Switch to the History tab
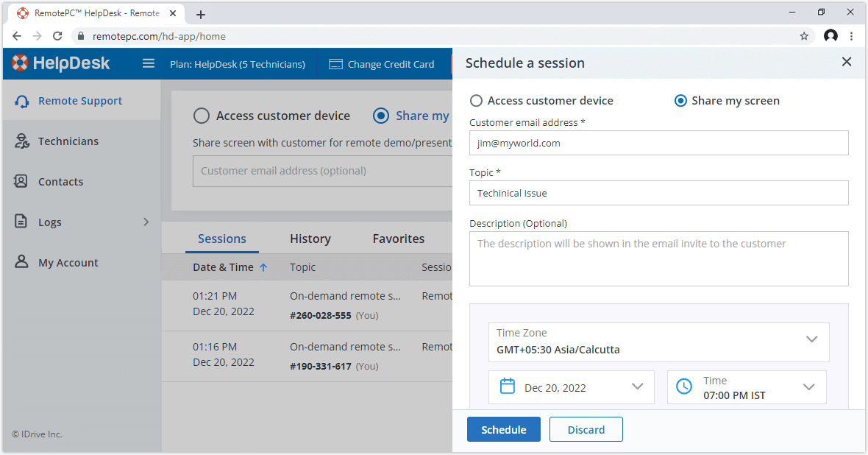 click(x=310, y=239)
